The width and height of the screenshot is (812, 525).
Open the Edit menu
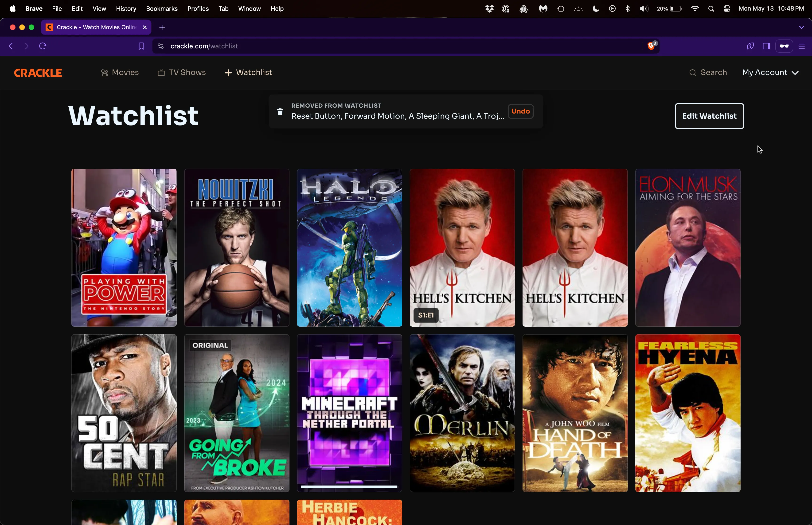coord(77,8)
